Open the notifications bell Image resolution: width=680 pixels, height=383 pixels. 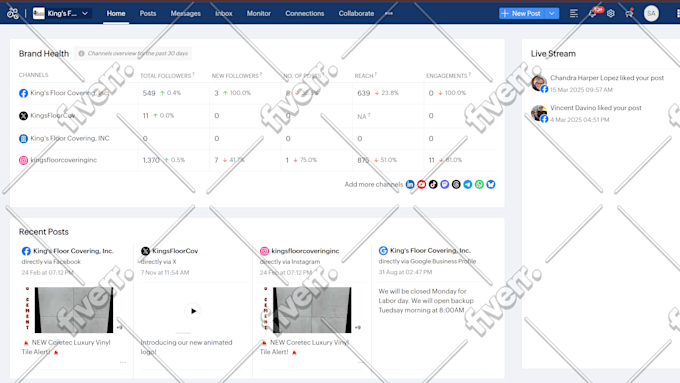(592, 13)
